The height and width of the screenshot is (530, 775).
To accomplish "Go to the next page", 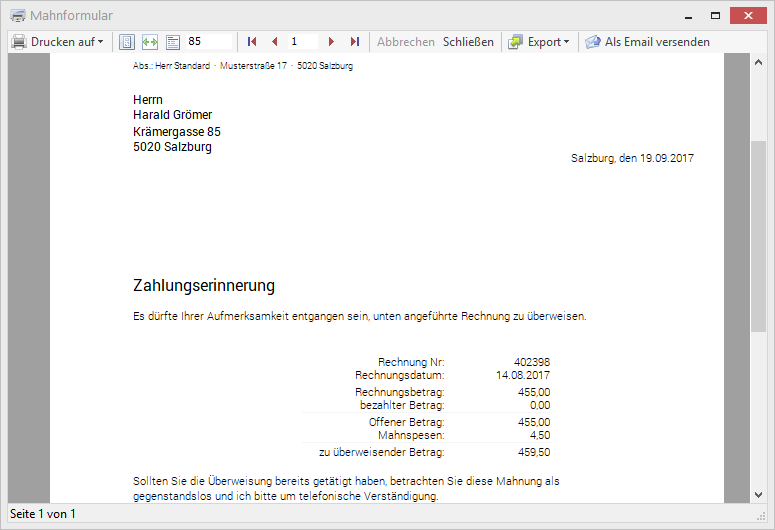I will (333, 42).
